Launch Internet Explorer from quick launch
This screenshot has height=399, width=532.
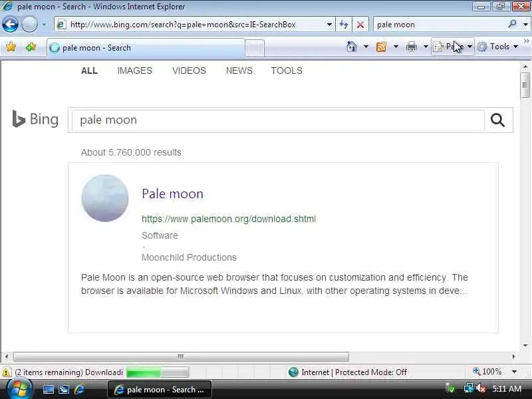click(79, 389)
